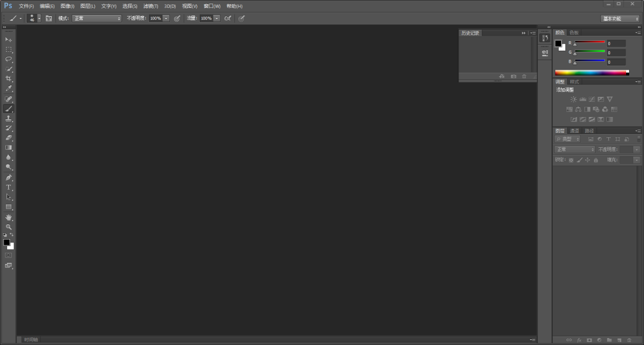The height and width of the screenshot is (345, 644).
Task: Toggle airbrush mode next to the flow setting
Action: (x=228, y=18)
